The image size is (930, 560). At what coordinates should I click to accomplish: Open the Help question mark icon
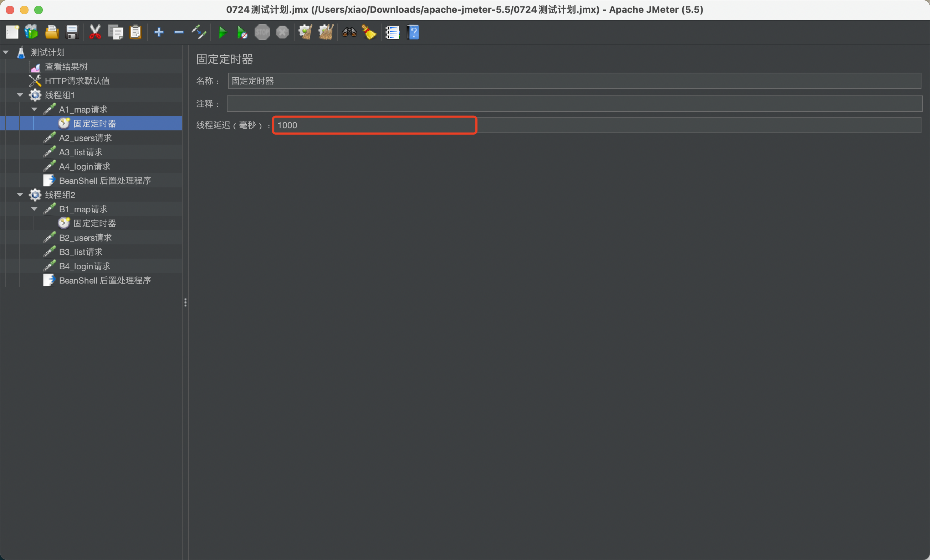click(413, 32)
